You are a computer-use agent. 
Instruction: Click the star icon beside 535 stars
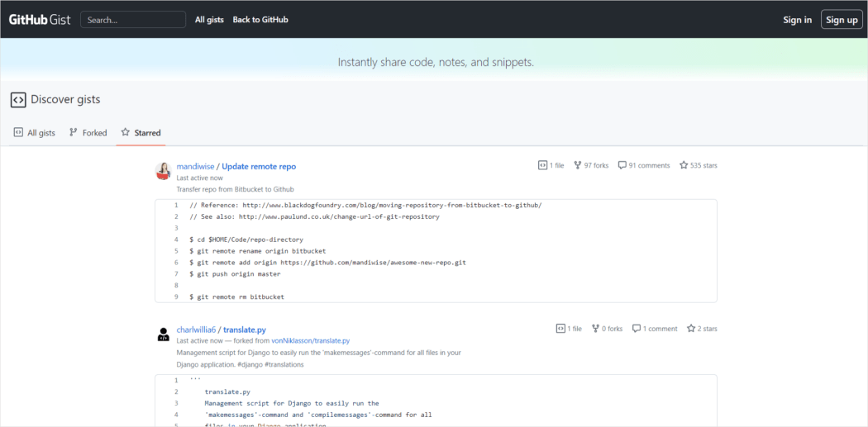point(684,165)
